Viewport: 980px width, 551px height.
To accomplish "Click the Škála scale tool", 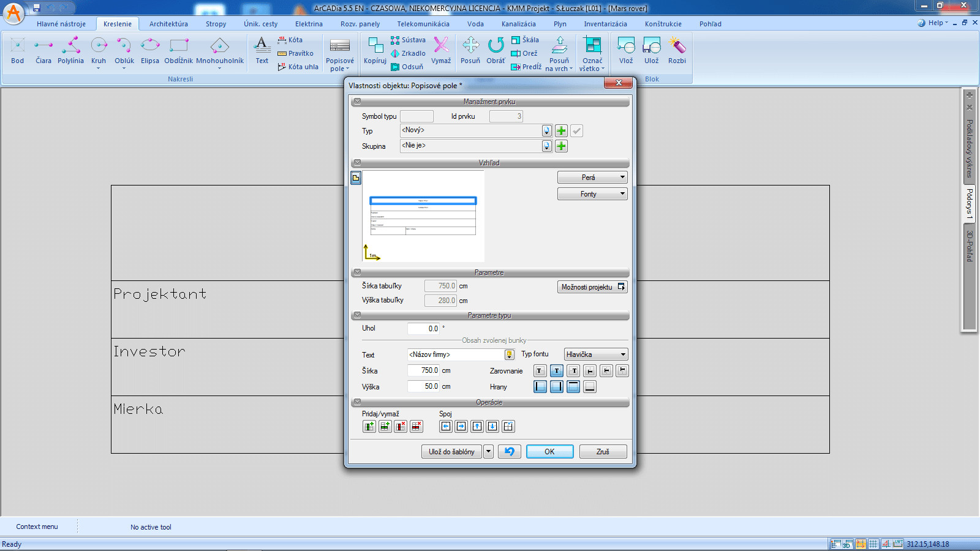I will pyautogui.click(x=526, y=40).
